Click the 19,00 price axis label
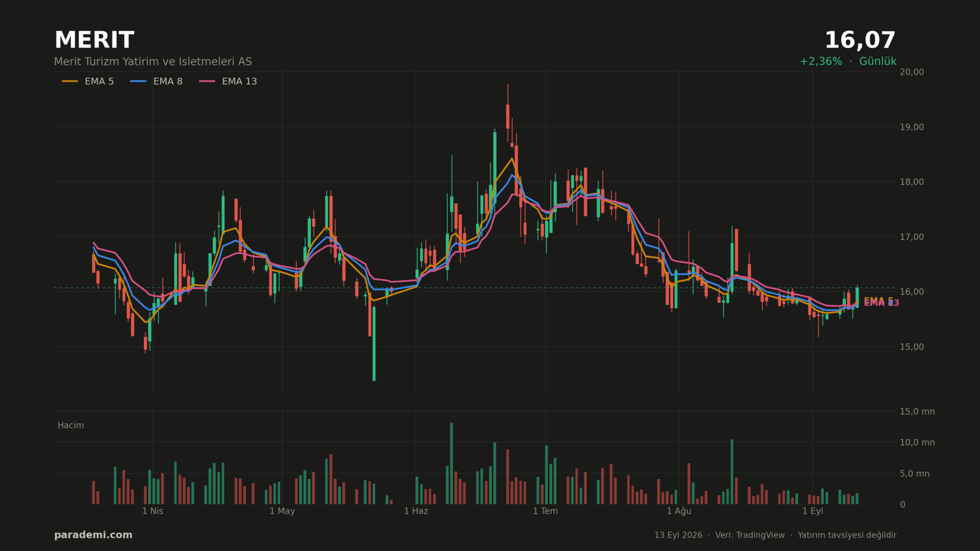Image resolution: width=980 pixels, height=551 pixels. coord(912,127)
